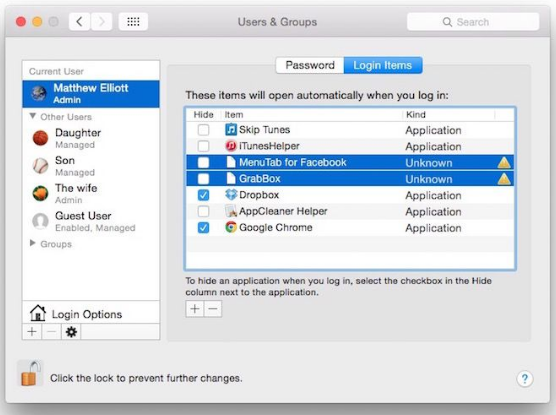Click the GrabBox item name

click(x=260, y=179)
